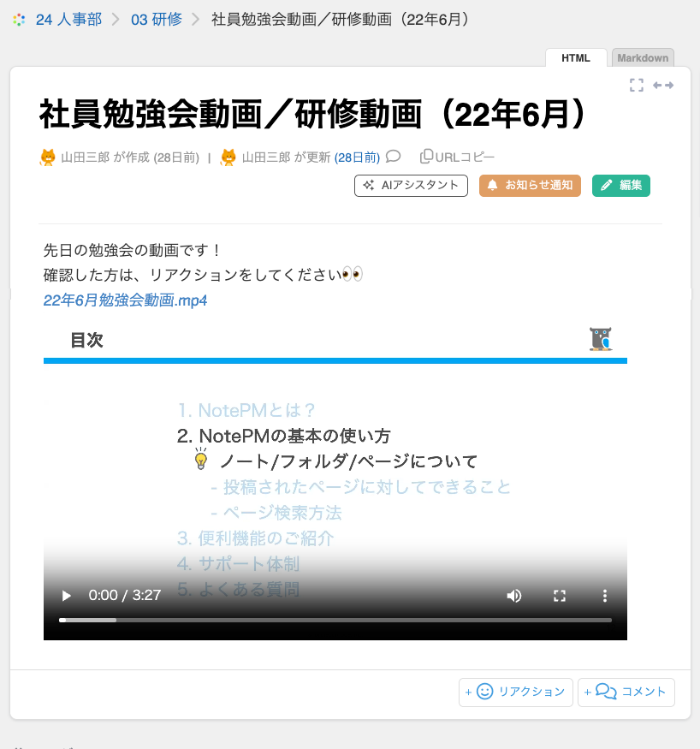
Task: Send an お知らせ通知 notification
Action: pos(530,186)
